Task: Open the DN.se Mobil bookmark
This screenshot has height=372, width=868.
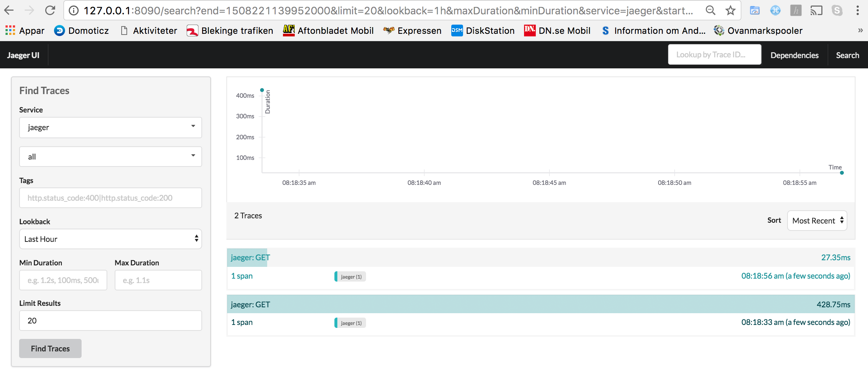Action: click(x=557, y=31)
